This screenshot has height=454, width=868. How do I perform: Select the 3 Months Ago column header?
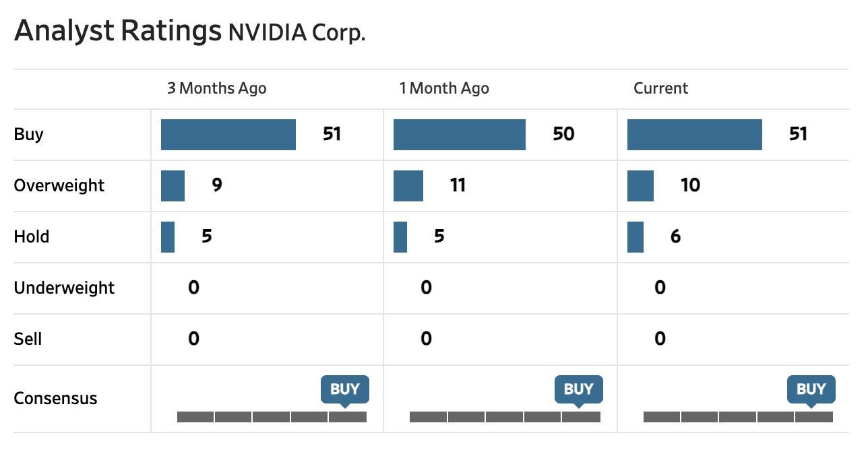[x=216, y=88]
